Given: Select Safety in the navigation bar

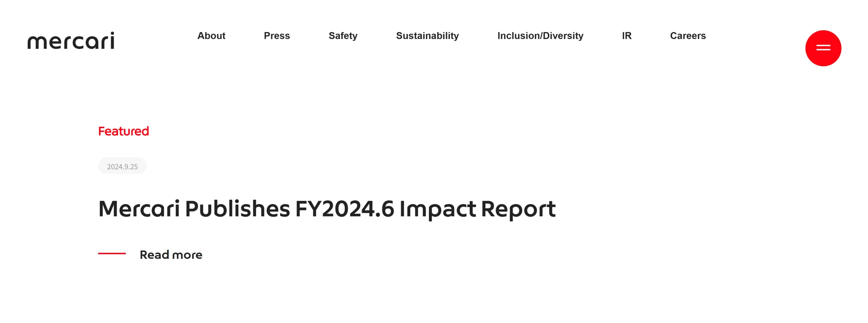Looking at the screenshot, I should pos(343,36).
